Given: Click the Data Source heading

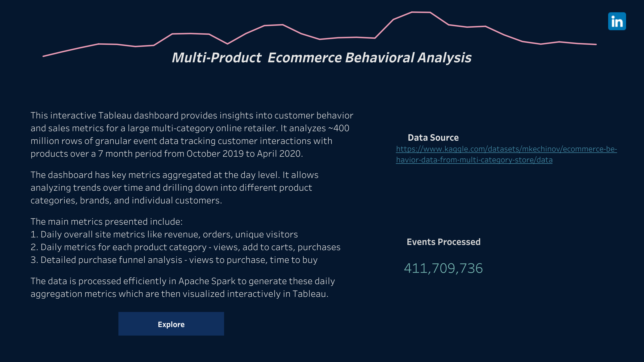Looking at the screenshot, I should (433, 138).
